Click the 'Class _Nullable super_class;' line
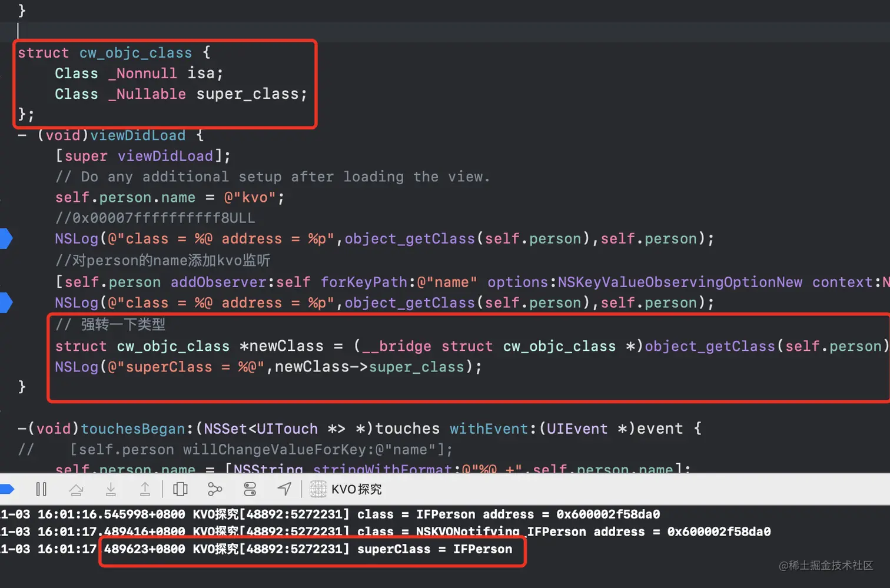Viewport: 890px width, 588px height. point(181,94)
